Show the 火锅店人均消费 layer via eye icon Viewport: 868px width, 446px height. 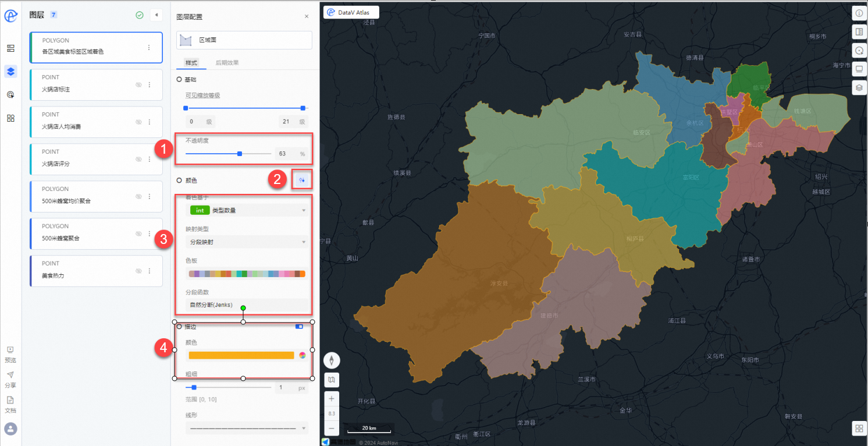[x=138, y=122]
